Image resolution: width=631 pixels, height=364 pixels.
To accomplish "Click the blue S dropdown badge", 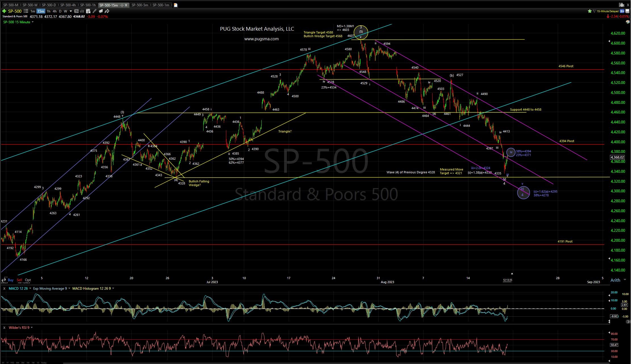I will click(x=622, y=11).
